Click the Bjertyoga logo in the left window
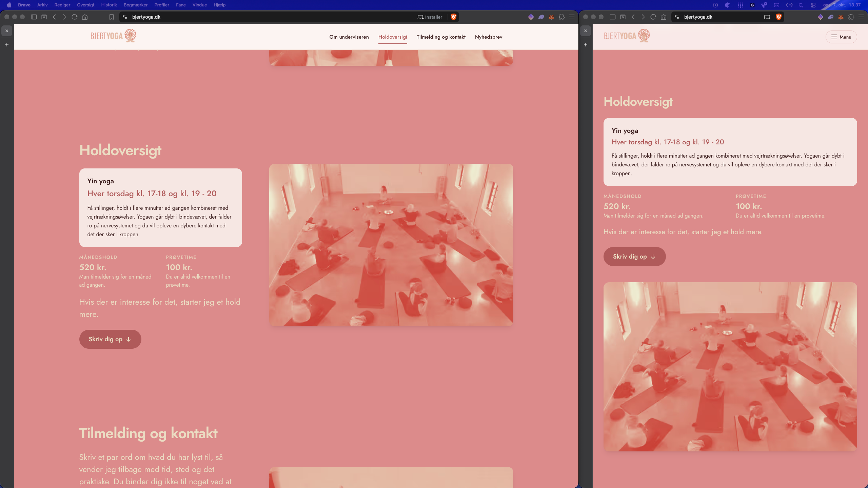The width and height of the screenshot is (868, 488). [x=113, y=36]
